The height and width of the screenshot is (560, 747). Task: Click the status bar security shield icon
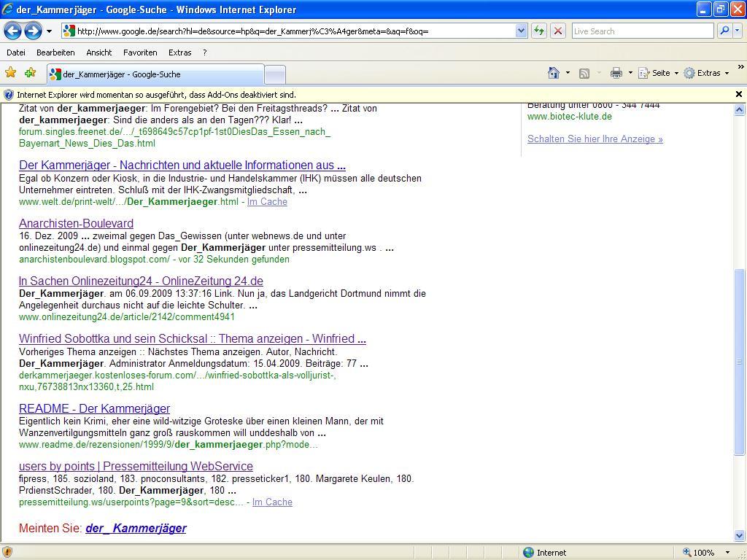(7, 553)
